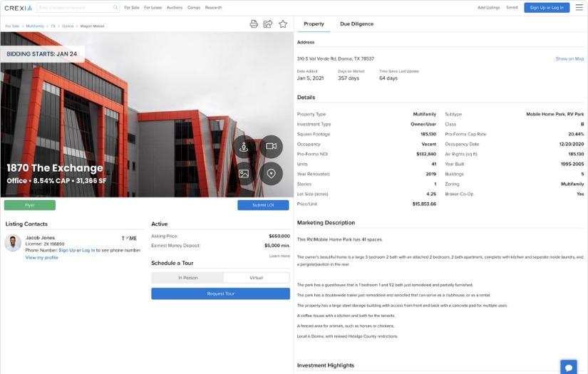Click Investment Highlights heading

coord(326,365)
